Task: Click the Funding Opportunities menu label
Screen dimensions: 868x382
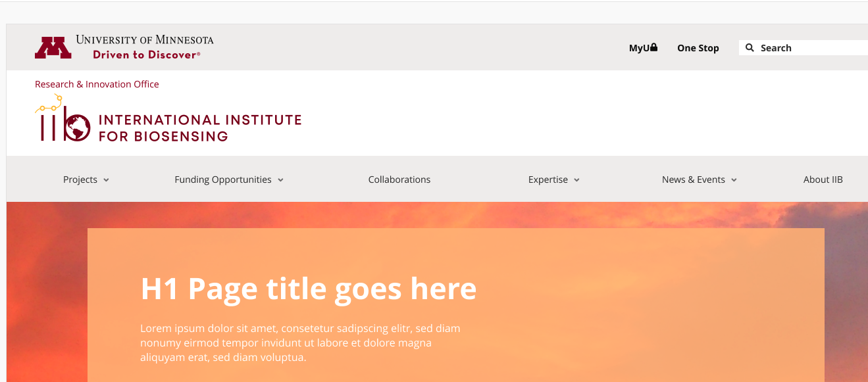Action: point(222,179)
